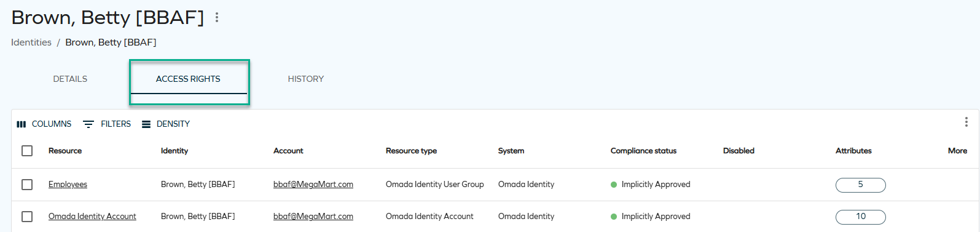The height and width of the screenshot is (232, 980).
Task: Sort by the Resource column header
Action: [x=65, y=151]
